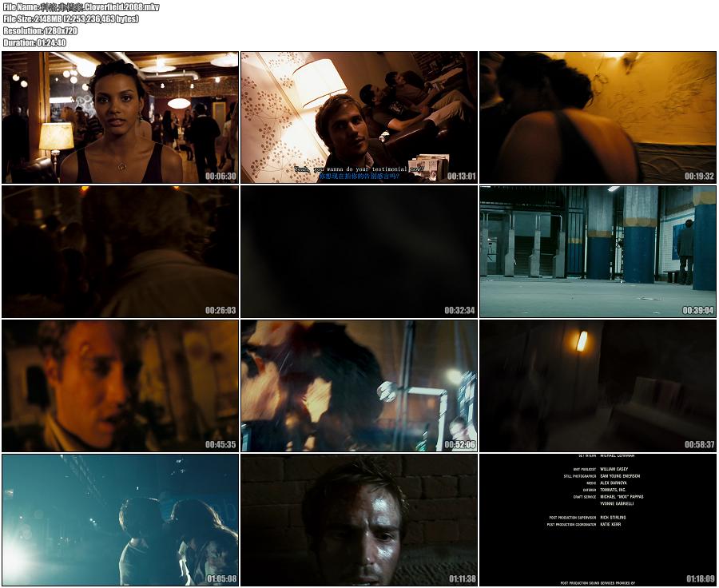Click the 00:19:32 timestamp label
719x588 pixels.
coord(699,176)
